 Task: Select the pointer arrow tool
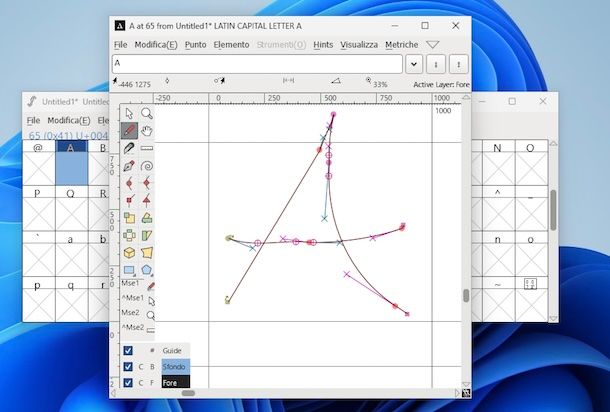coord(129,114)
